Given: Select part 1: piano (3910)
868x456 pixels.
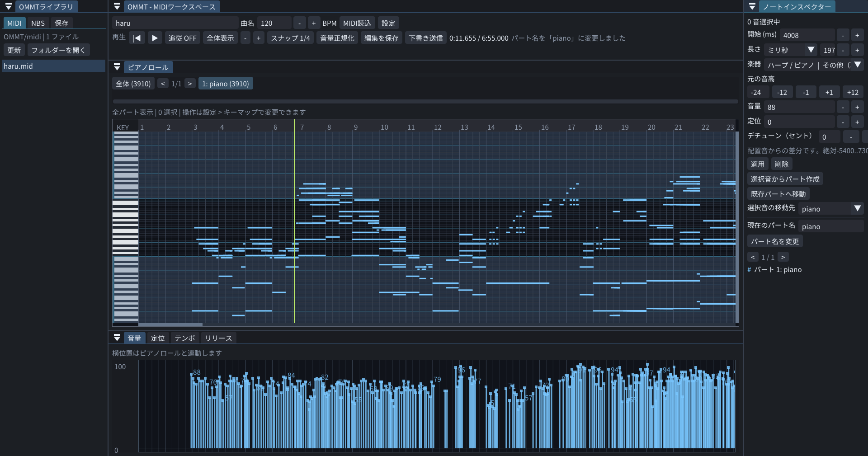Looking at the screenshot, I should pos(226,84).
